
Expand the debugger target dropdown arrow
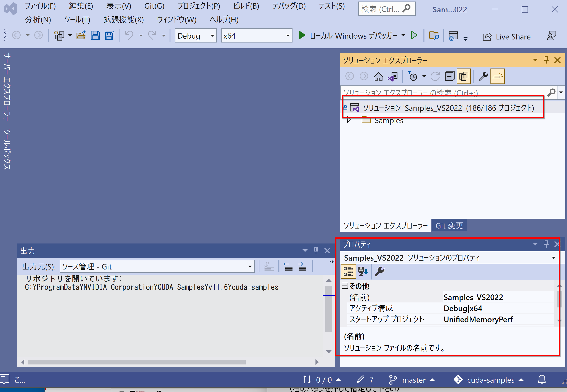[x=403, y=35]
